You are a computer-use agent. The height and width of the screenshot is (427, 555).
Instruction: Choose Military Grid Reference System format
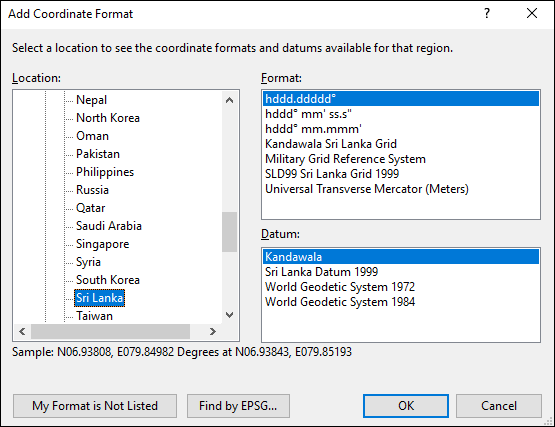coord(401,159)
